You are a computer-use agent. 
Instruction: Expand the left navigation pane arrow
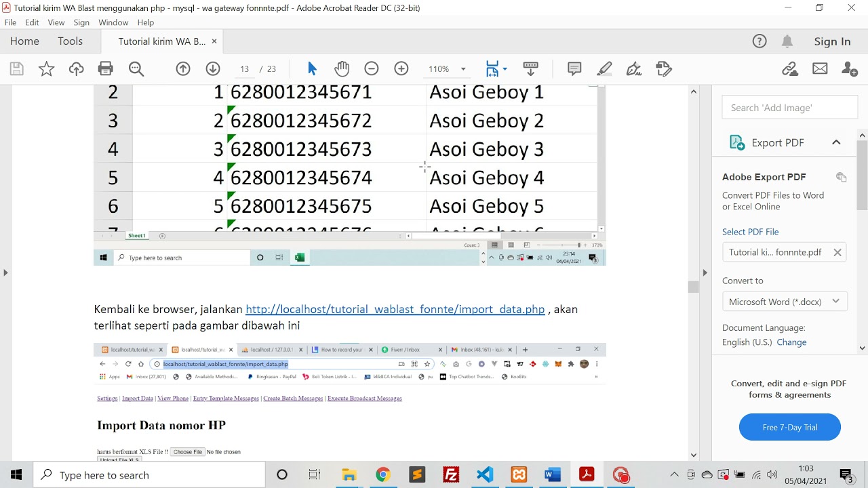point(5,272)
